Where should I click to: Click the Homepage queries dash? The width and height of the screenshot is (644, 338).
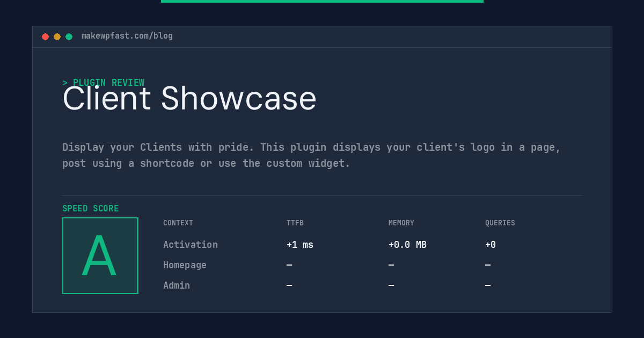tap(488, 265)
